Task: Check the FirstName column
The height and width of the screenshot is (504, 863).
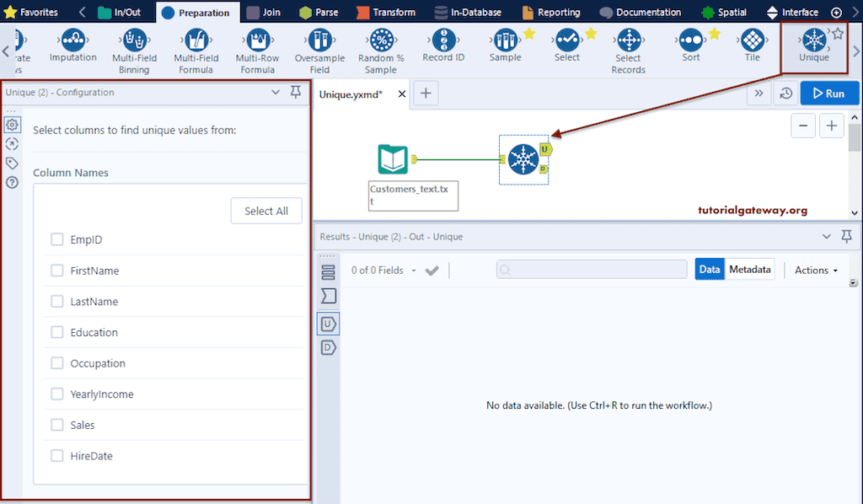Action: pos(56,271)
